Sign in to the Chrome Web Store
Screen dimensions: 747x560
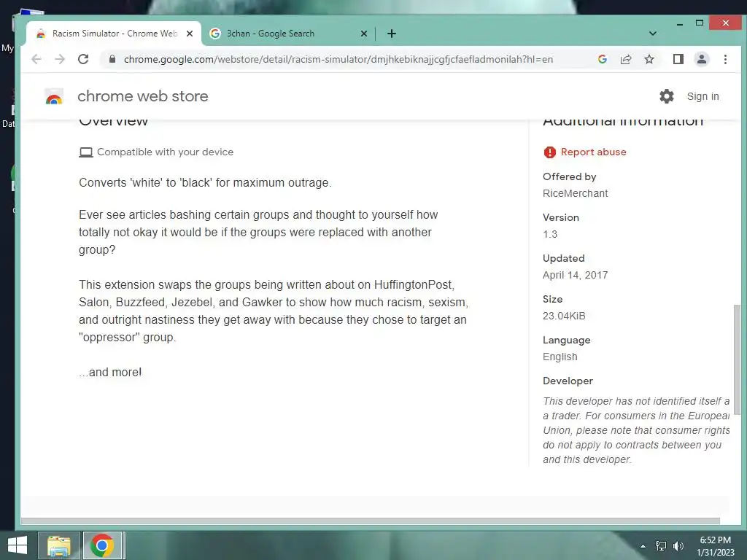(703, 96)
